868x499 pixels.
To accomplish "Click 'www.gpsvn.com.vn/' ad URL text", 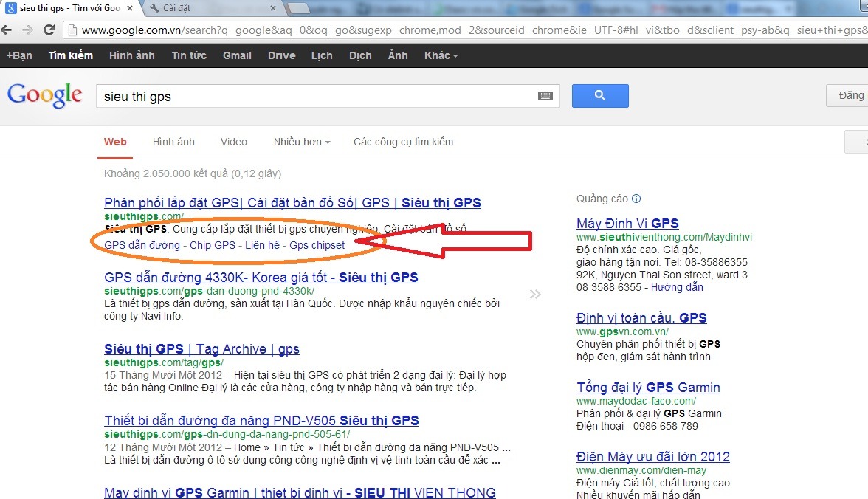I will [x=622, y=331].
